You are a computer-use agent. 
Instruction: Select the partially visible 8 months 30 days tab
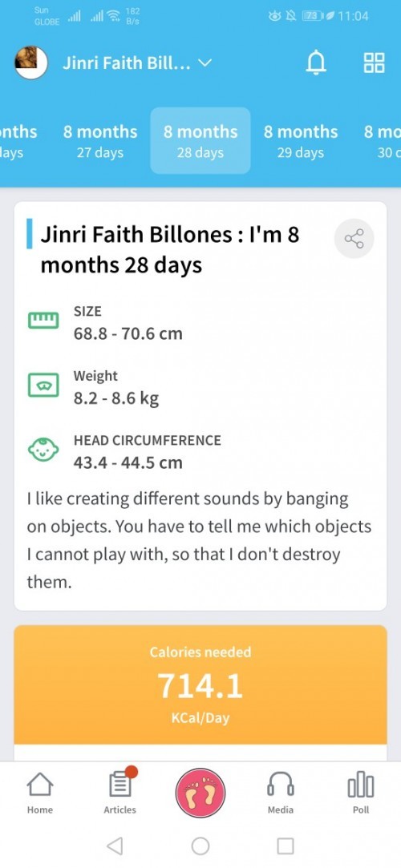tap(383, 140)
